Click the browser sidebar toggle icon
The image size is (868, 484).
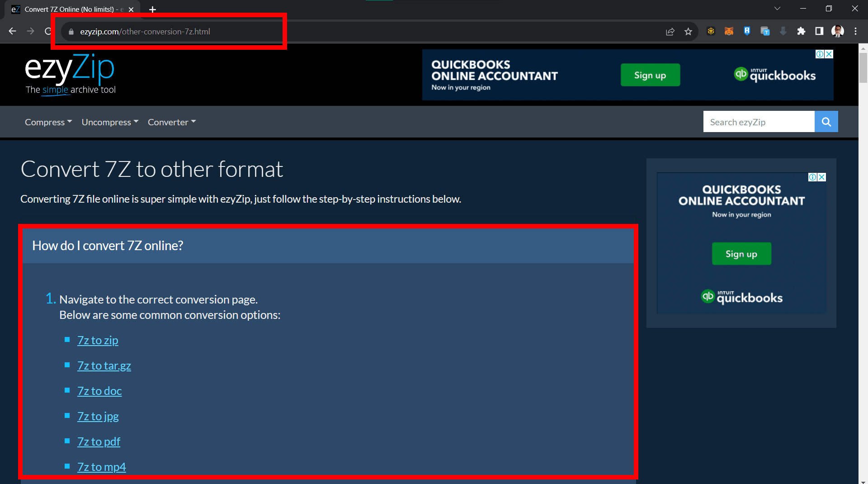[819, 31]
